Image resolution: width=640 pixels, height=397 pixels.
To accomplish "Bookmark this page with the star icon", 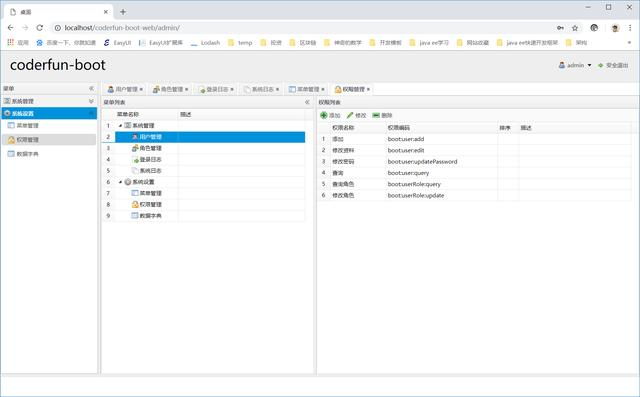I will click(x=575, y=28).
